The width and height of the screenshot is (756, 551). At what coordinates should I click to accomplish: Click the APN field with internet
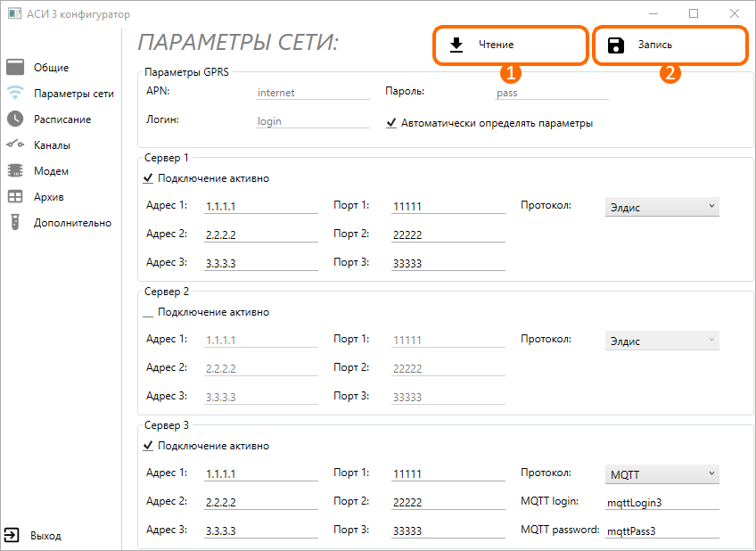(x=312, y=93)
